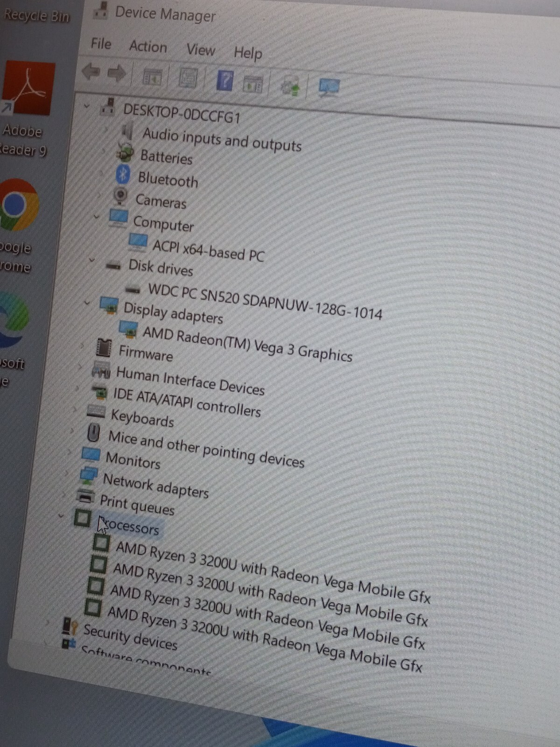Collapse the Processors category chevron
Viewport: 560px width, 747px height.
(61, 516)
